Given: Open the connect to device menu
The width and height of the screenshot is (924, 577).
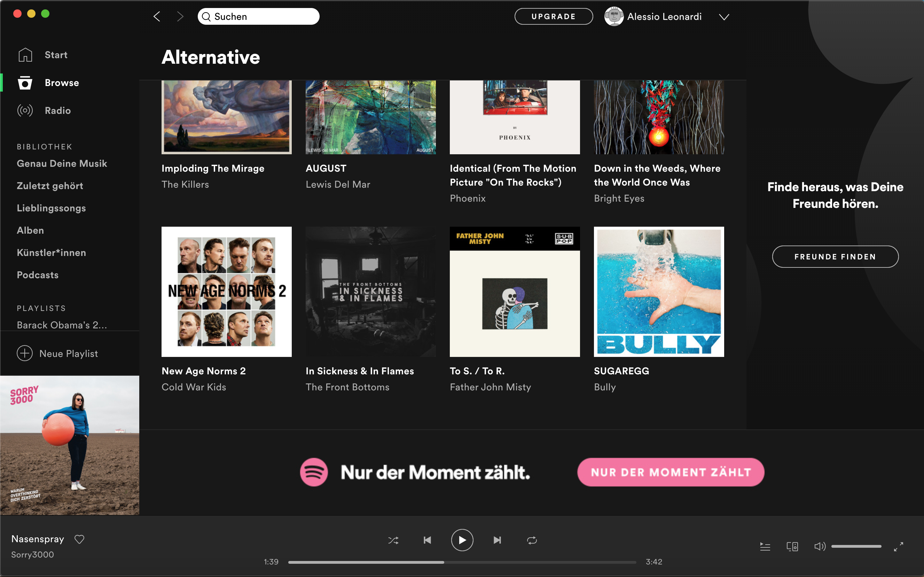Looking at the screenshot, I should (x=792, y=546).
